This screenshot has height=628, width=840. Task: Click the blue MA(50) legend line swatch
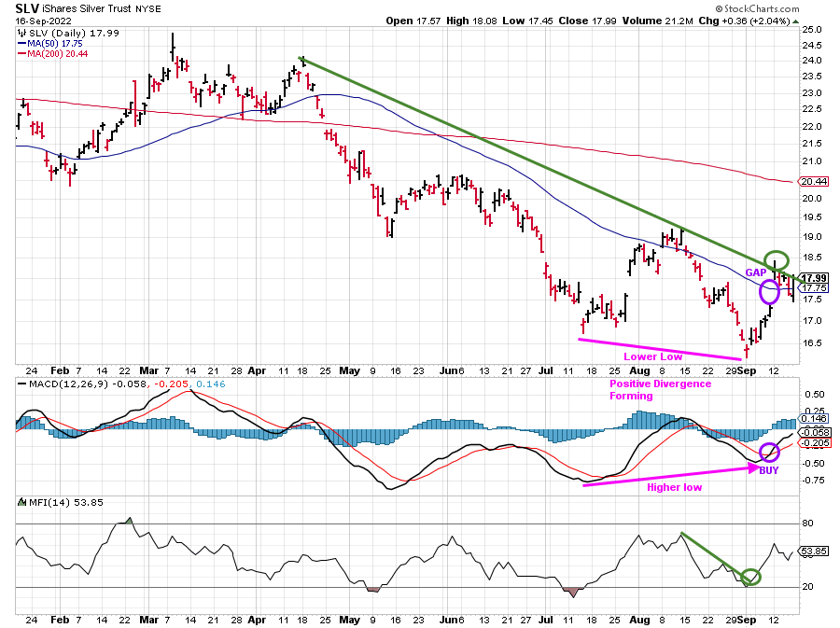tap(22, 43)
